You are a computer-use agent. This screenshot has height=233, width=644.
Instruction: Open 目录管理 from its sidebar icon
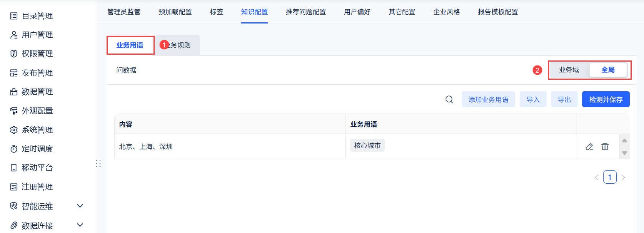click(x=14, y=16)
